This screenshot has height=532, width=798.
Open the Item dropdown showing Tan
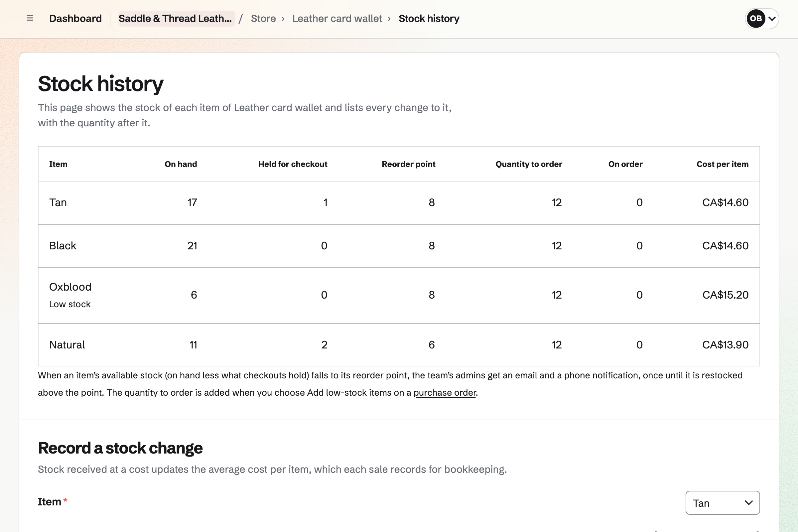(722, 503)
